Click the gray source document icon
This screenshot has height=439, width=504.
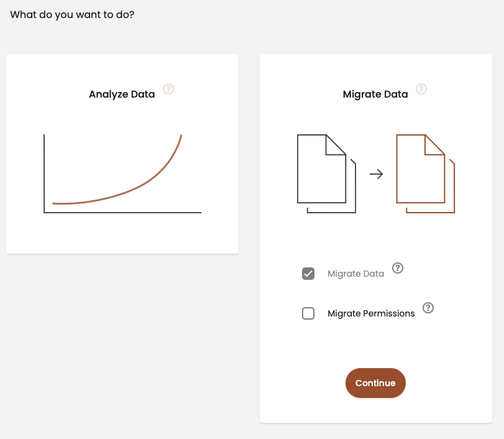pos(322,169)
